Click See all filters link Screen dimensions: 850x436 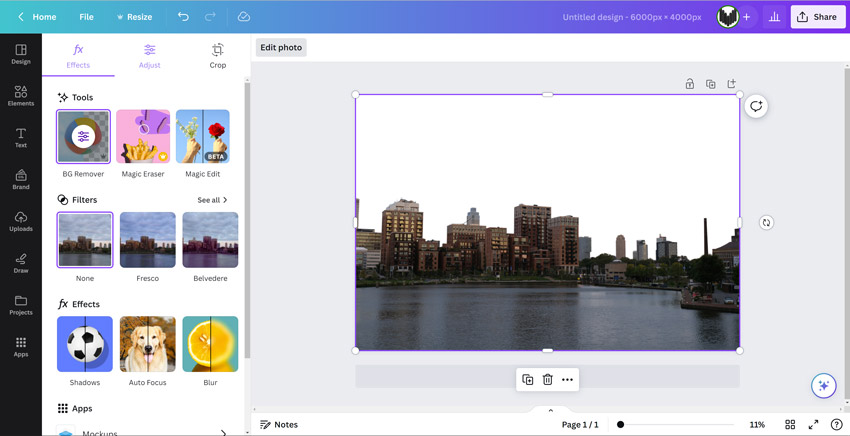(x=212, y=200)
